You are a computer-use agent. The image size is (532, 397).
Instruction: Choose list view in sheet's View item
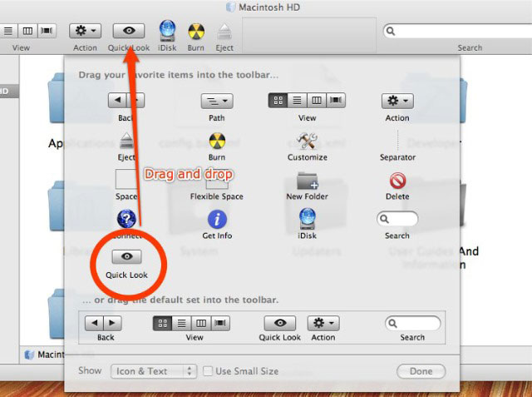(297, 100)
